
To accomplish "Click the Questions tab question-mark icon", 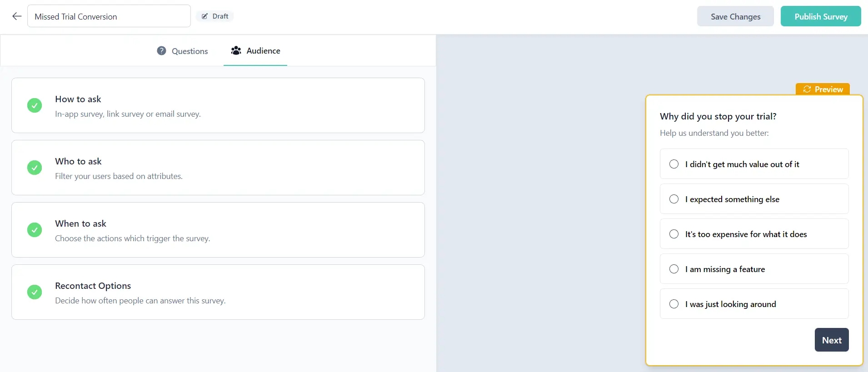I will pos(161,51).
